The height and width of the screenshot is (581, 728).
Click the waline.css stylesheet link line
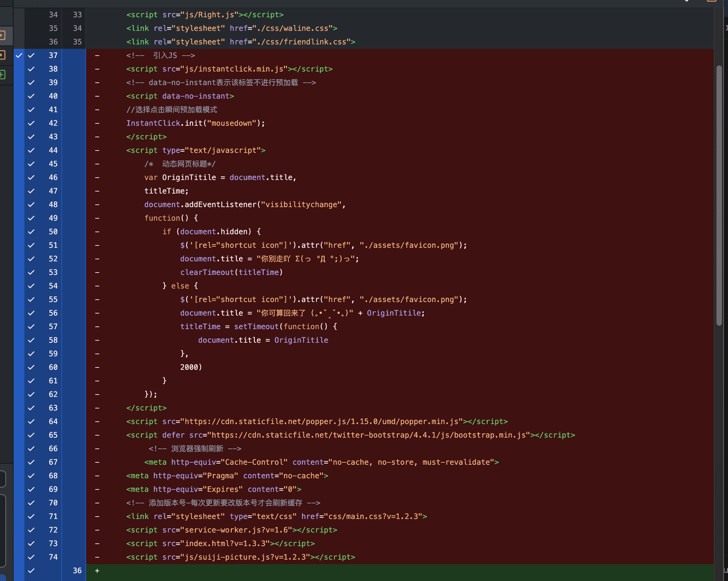pyautogui.click(x=232, y=28)
